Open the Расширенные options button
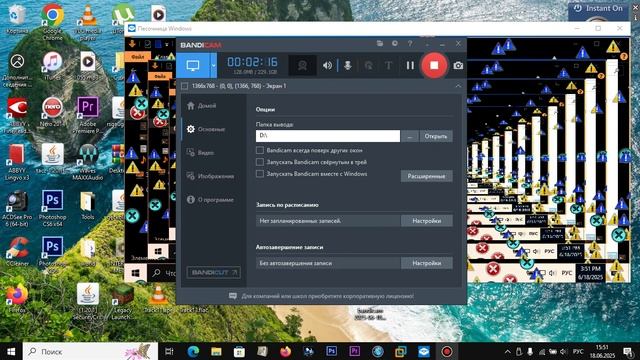Image resolution: width=640 pixels, height=360 pixels. [x=427, y=176]
